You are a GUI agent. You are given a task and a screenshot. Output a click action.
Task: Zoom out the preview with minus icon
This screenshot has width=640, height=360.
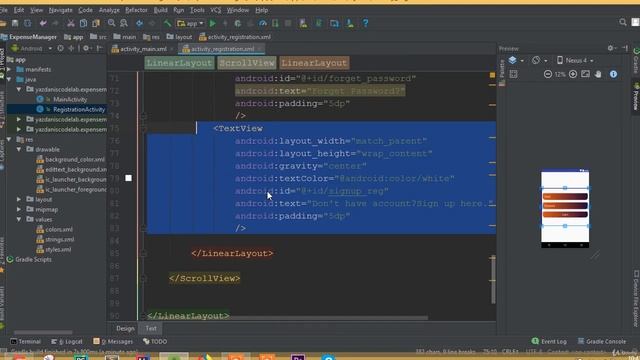click(548, 74)
